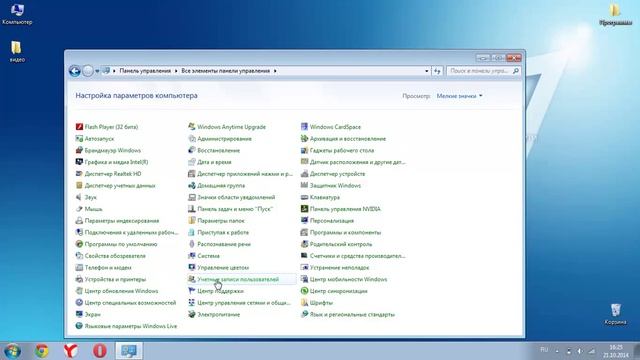Open Распознавание речи link

coord(224,244)
